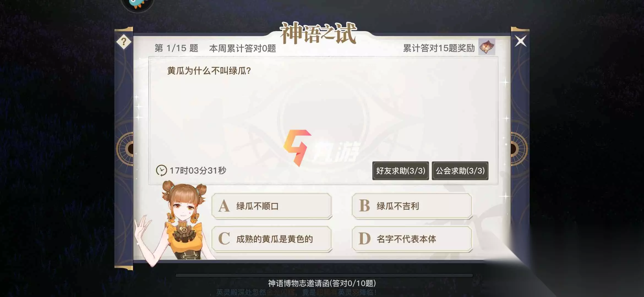Screen dimensions: 644x297
Task: Click the letter A option badge
Action: [x=224, y=206]
